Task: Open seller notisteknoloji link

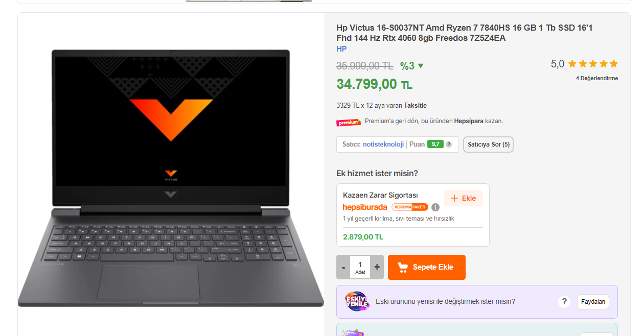Action: pyautogui.click(x=383, y=145)
